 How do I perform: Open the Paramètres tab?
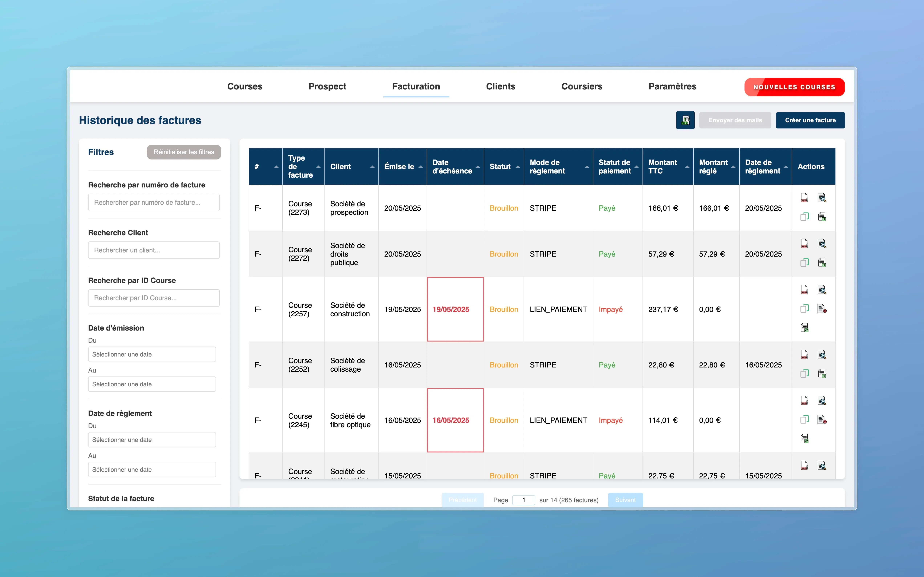pos(672,87)
